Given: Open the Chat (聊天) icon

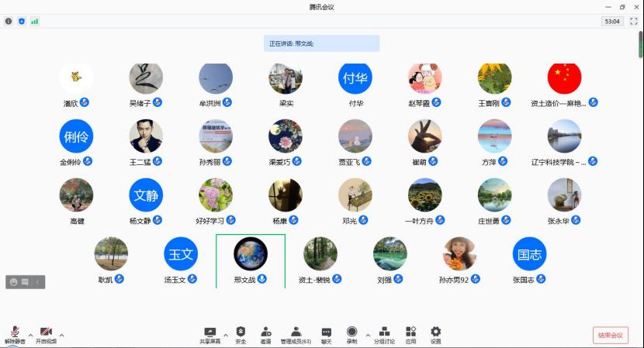Looking at the screenshot, I should point(327,332).
